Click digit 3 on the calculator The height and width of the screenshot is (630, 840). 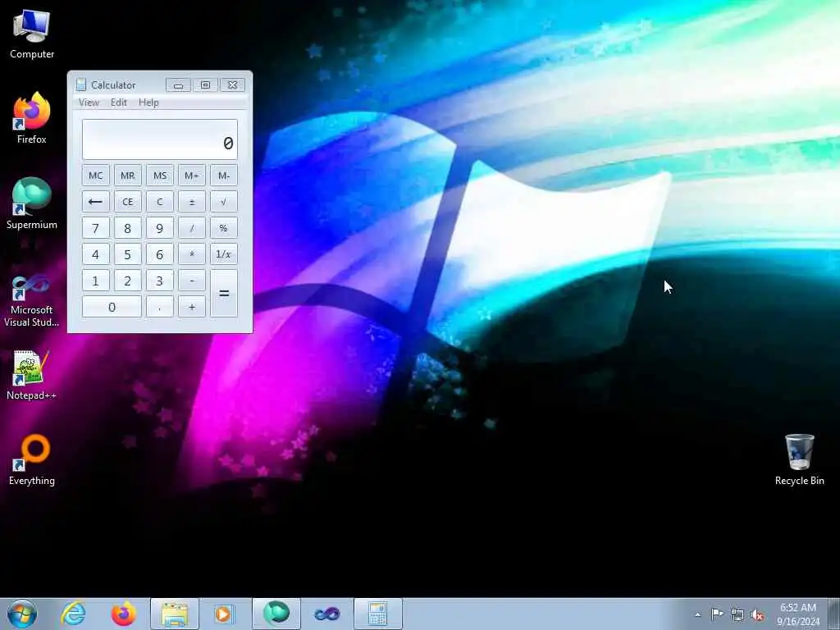pos(160,281)
